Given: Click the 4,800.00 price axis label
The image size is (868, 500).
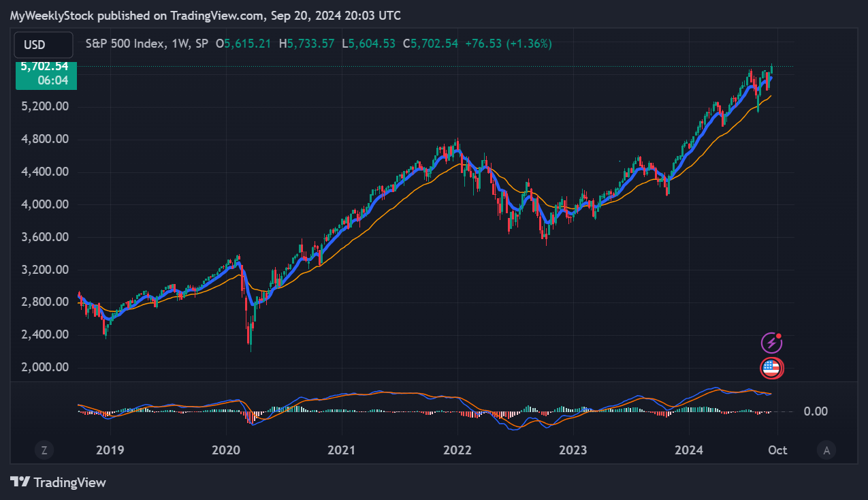Looking at the screenshot, I should tap(44, 139).
